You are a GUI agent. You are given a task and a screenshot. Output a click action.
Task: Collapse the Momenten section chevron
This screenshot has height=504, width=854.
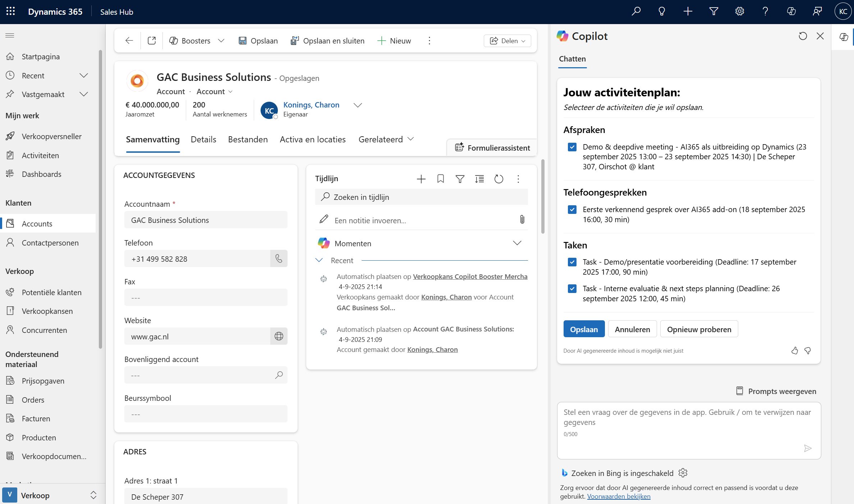(x=517, y=243)
